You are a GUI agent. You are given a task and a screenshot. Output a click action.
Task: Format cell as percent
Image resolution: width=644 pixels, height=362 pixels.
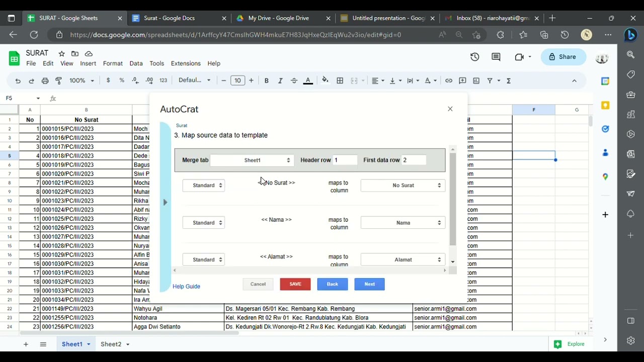point(122,80)
